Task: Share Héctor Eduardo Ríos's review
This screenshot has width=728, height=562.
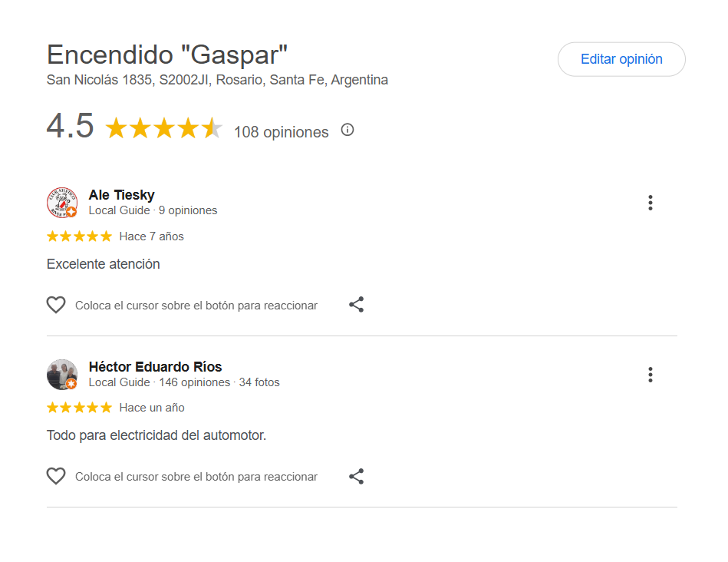Action: (356, 477)
